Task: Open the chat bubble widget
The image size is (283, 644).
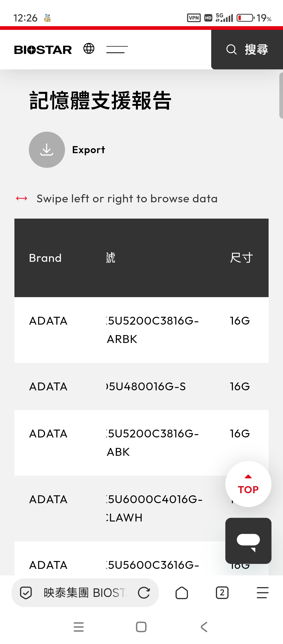Action: 248,541
